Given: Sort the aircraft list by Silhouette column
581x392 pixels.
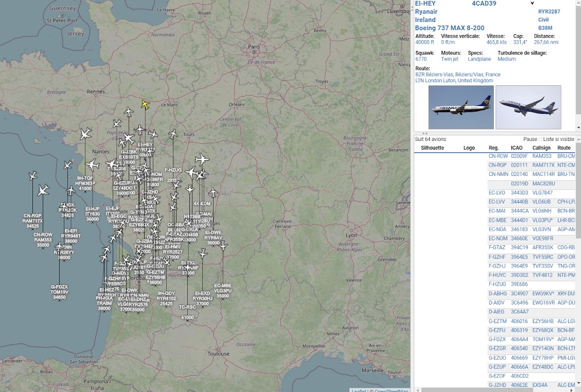Looking at the screenshot, I should point(432,148).
